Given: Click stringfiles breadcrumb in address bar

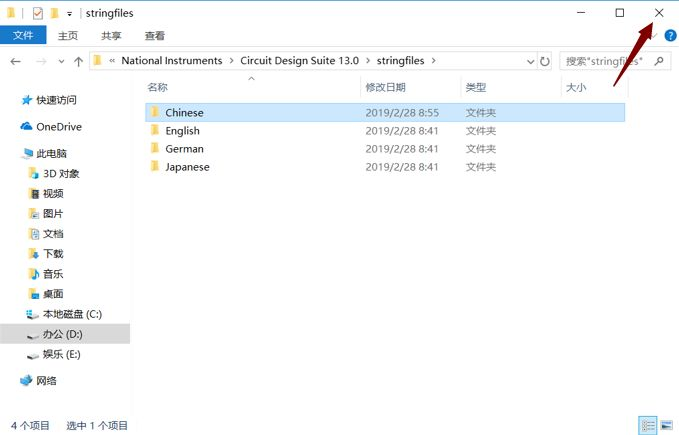Looking at the screenshot, I should pos(400,61).
